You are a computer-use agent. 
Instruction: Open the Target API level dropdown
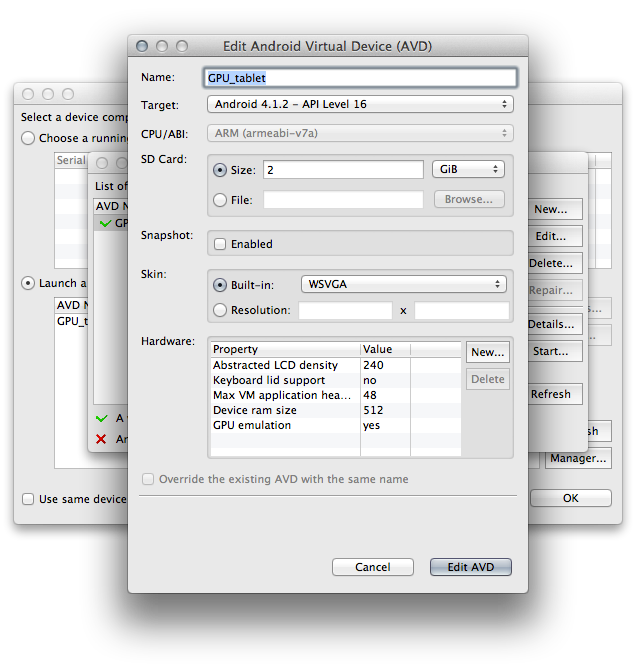coord(359,104)
